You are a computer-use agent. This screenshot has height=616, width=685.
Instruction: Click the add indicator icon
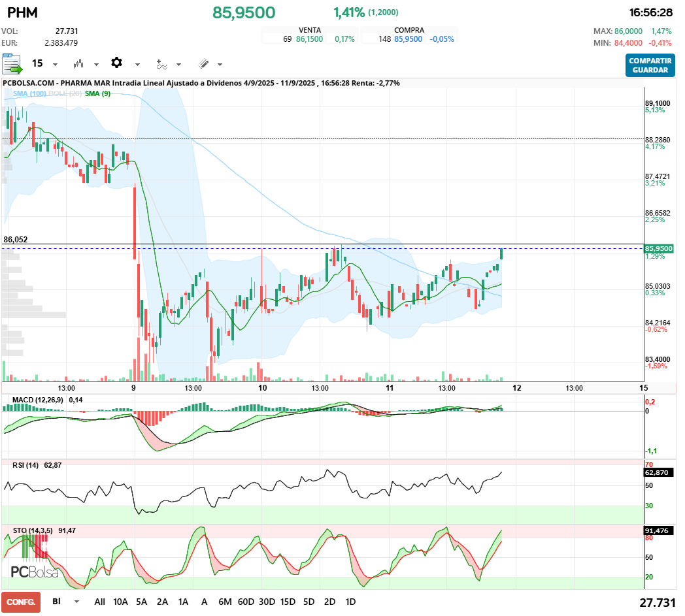[x=162, y=65]
